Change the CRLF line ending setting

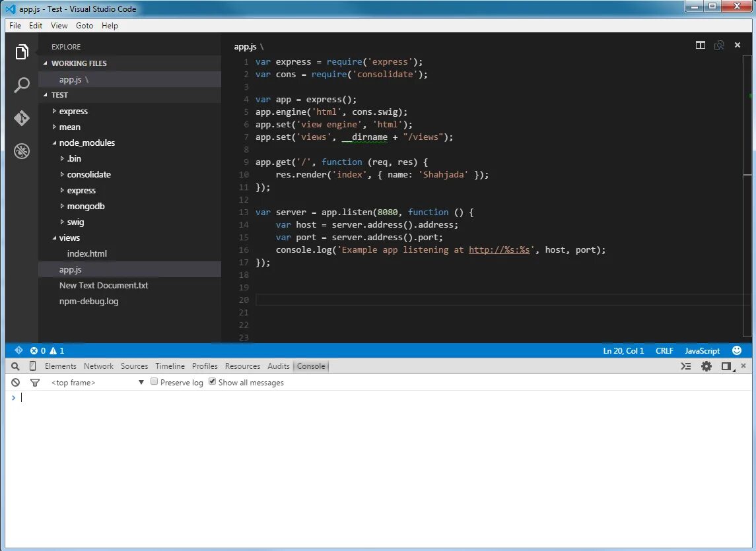664,350
